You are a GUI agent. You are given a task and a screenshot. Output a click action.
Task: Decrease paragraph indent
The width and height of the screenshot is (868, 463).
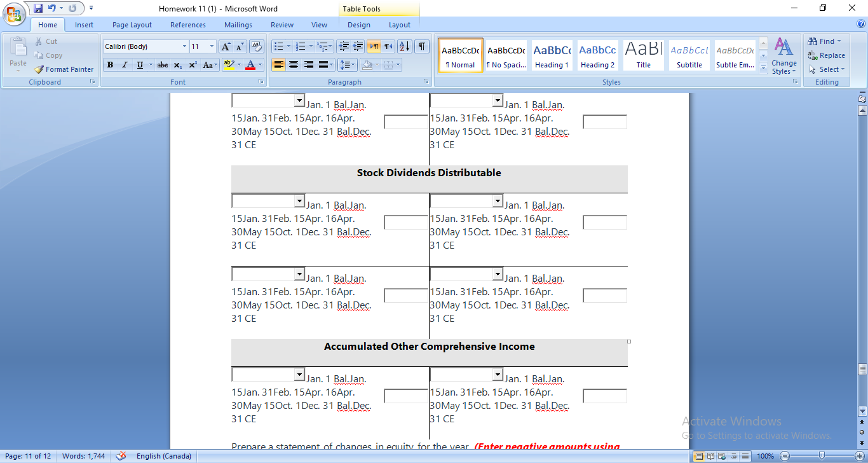tap(344, 46)
